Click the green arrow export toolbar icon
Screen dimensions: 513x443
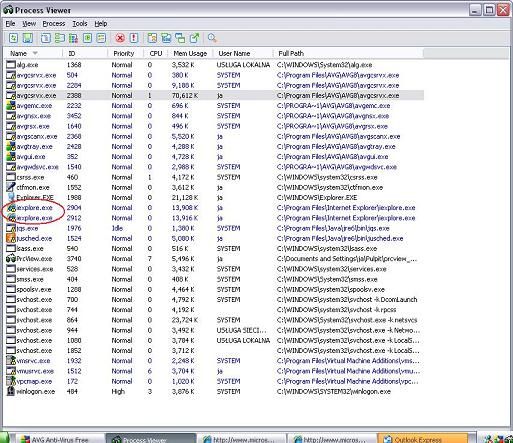tap(194, 38)
